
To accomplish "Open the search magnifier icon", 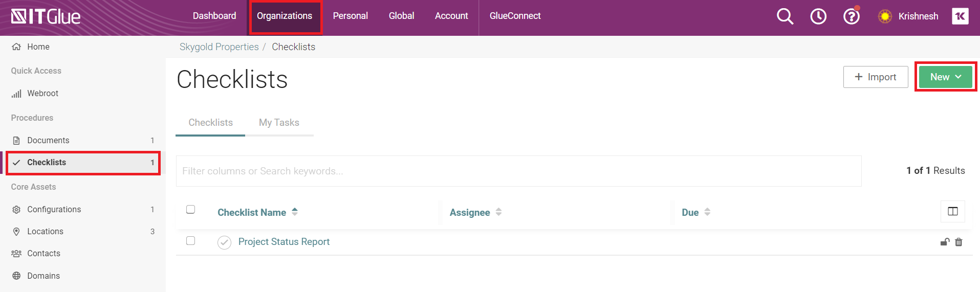I will tap(785, 16).
